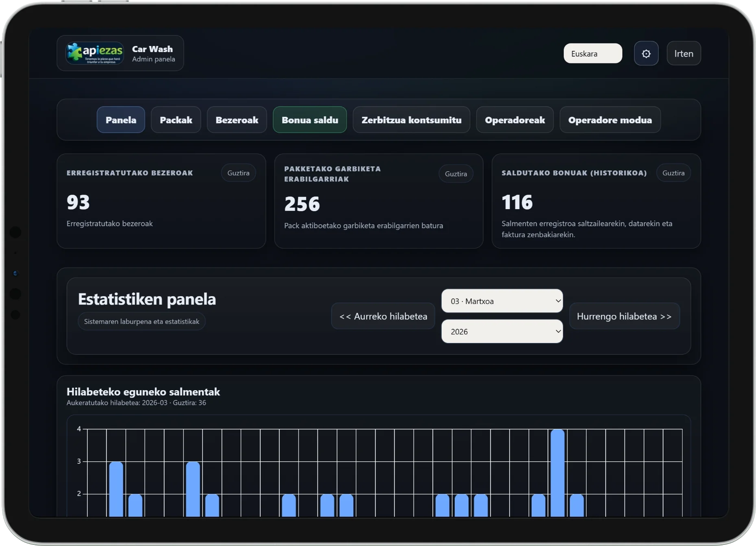Click Guztira badge on Pakketako garbiketa card
This screenshot has height=546, width=756.
456,174
